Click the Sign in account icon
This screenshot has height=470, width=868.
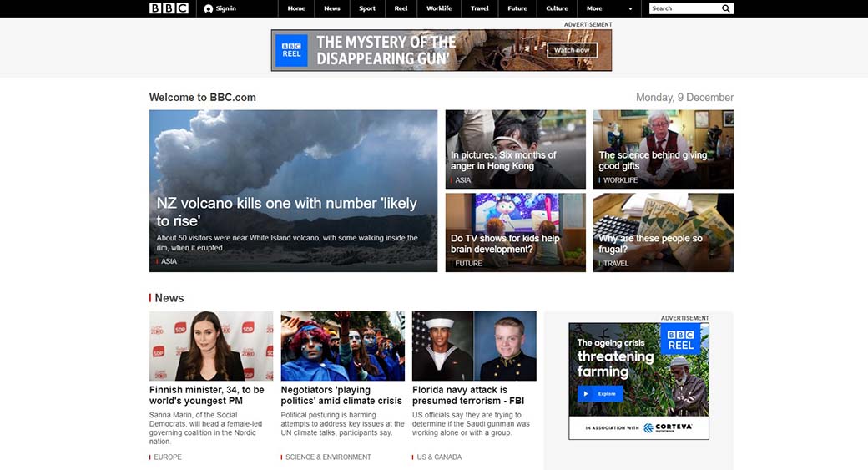coord(209,8)
